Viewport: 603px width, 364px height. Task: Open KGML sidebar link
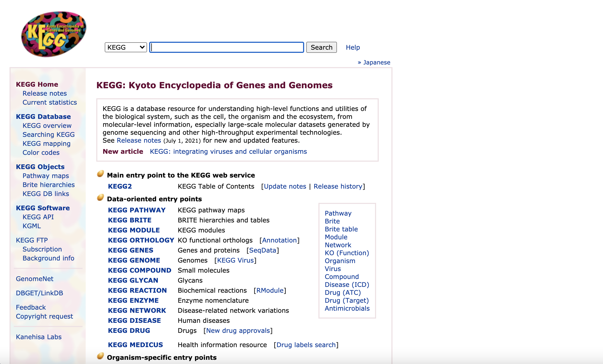tap(32, 226)
